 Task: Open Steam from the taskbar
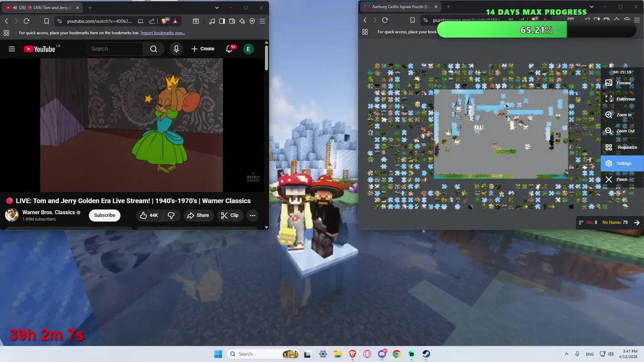[x=426, y=354]
